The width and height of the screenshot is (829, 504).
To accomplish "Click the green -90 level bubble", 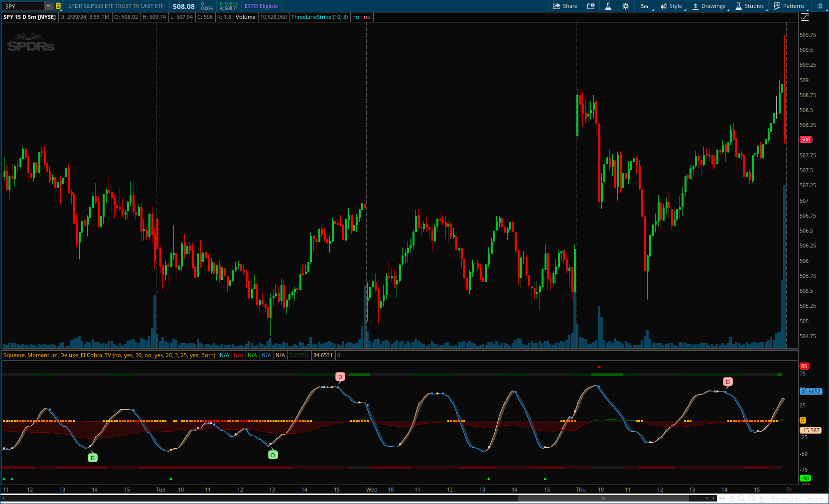I will click(x=805, y=478).
